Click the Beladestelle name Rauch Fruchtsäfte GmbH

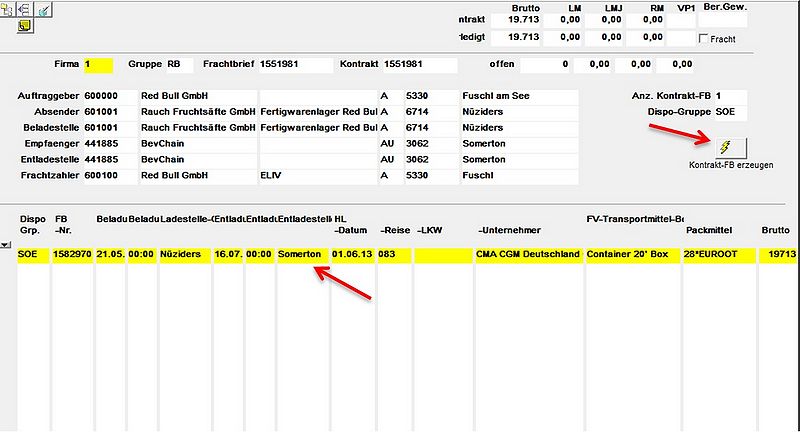click(x=198, y=128)
